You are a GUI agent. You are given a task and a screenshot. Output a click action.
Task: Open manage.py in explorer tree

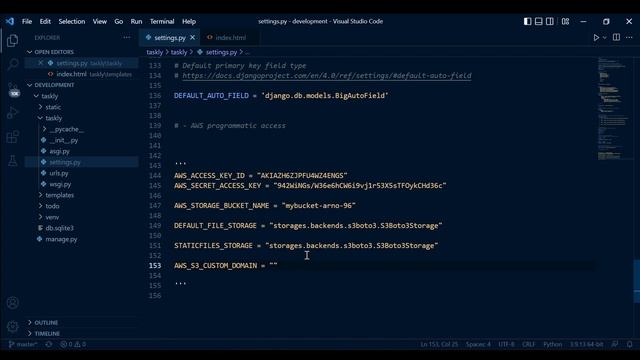tap(61, 239)
